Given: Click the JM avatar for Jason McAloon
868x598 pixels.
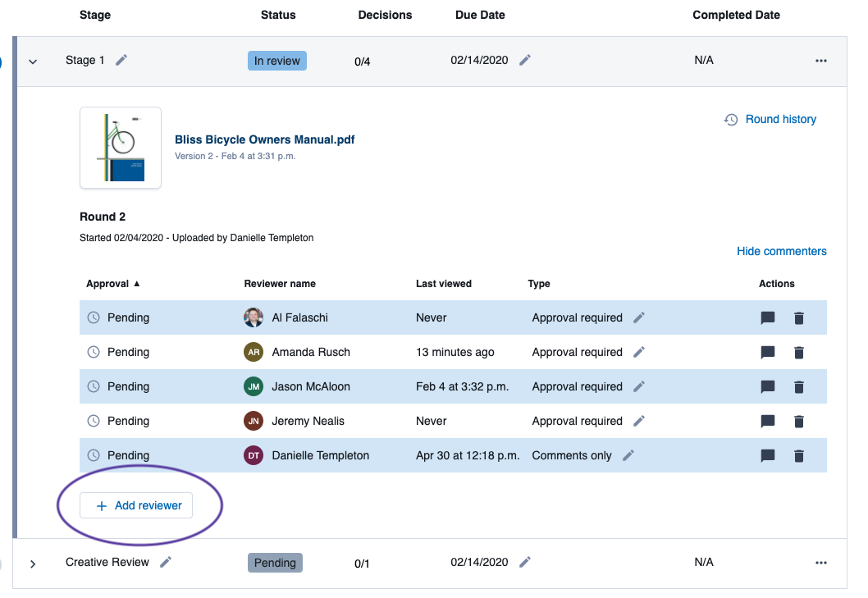Looking at the screenshot, I should (254, 386).
